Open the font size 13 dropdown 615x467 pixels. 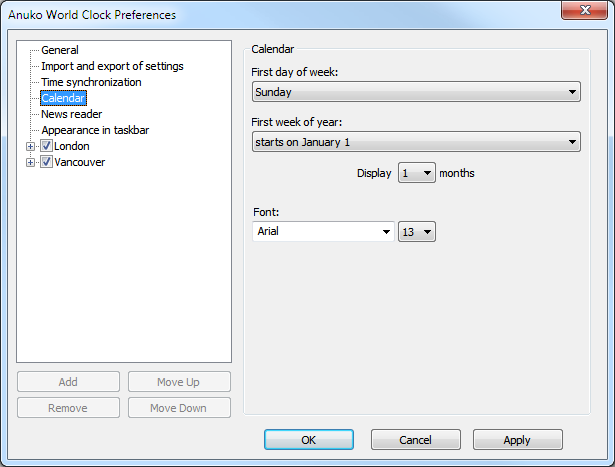[417, 232]
